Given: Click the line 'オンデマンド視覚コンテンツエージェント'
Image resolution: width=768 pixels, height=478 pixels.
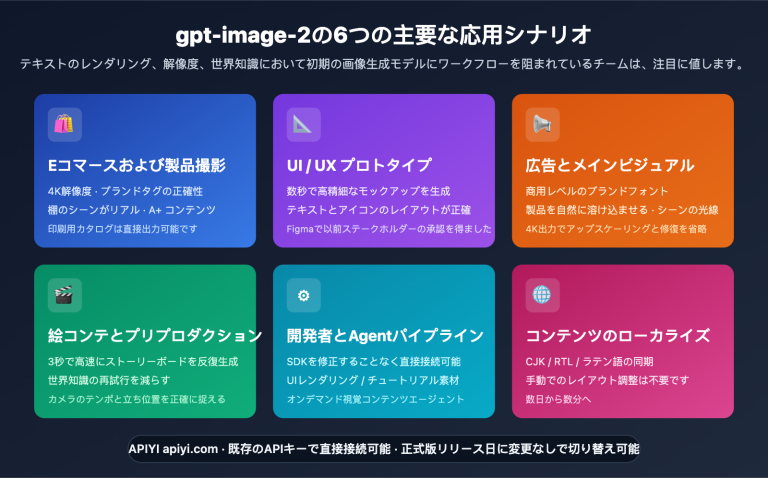Looking at the screenshot, I should coord(376,399).
